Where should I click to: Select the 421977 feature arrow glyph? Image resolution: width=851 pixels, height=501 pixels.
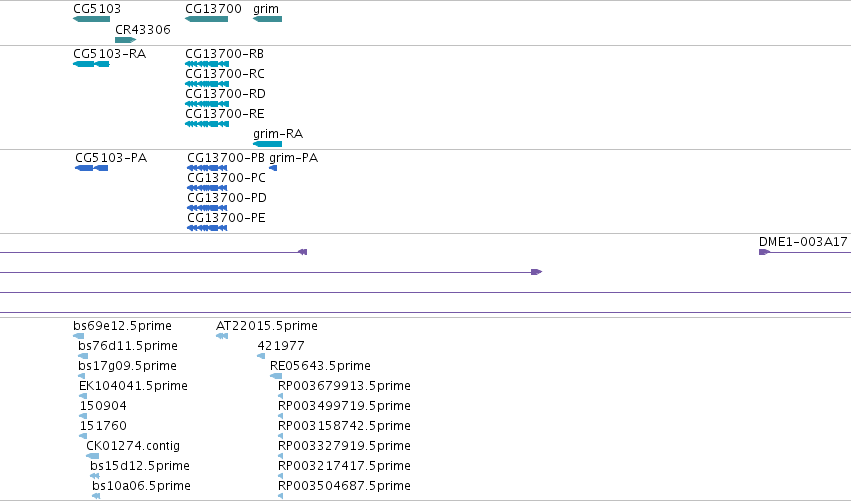pos(261,356)
